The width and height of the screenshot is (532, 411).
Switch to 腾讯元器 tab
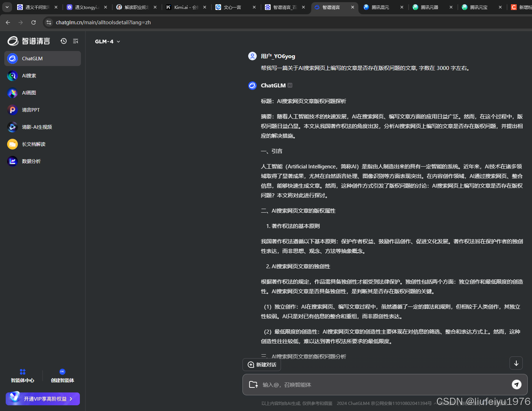432,7
